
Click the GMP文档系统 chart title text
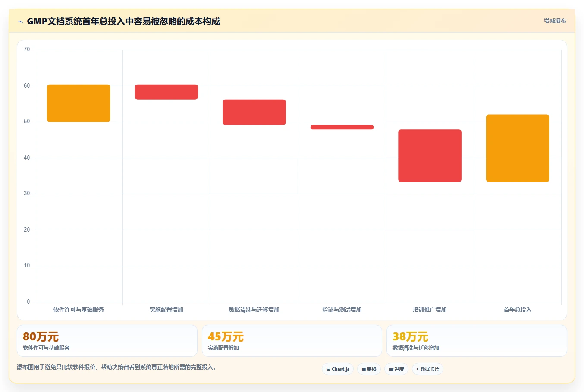123,21
